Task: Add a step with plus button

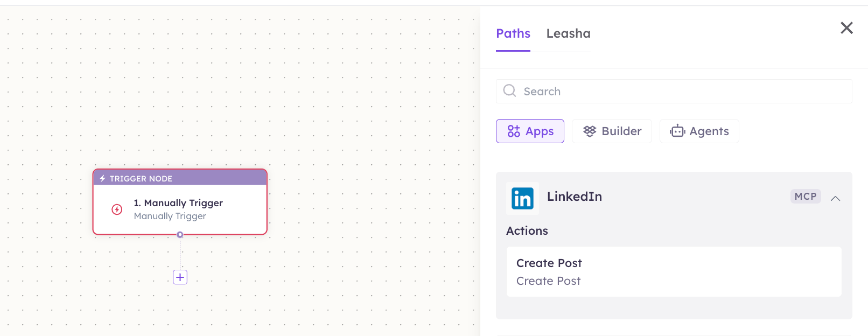Action: [x=180, y=277]
